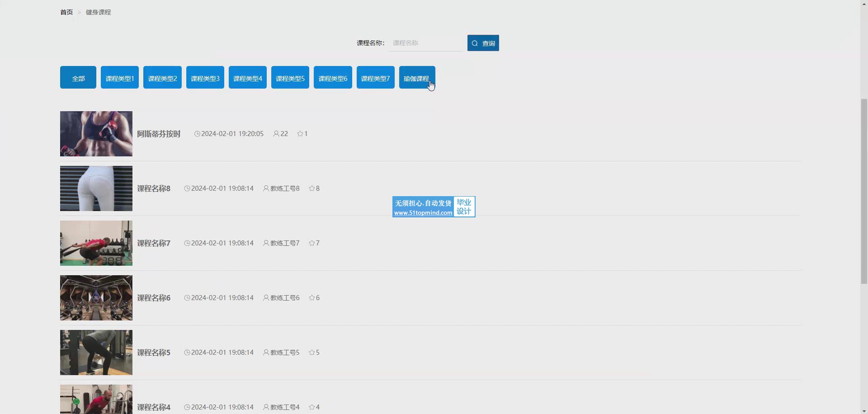This screenshot has height=414, width=868.
Task: Click the 查询 search button
Action: pyautogui.click(x=483, y=43)
